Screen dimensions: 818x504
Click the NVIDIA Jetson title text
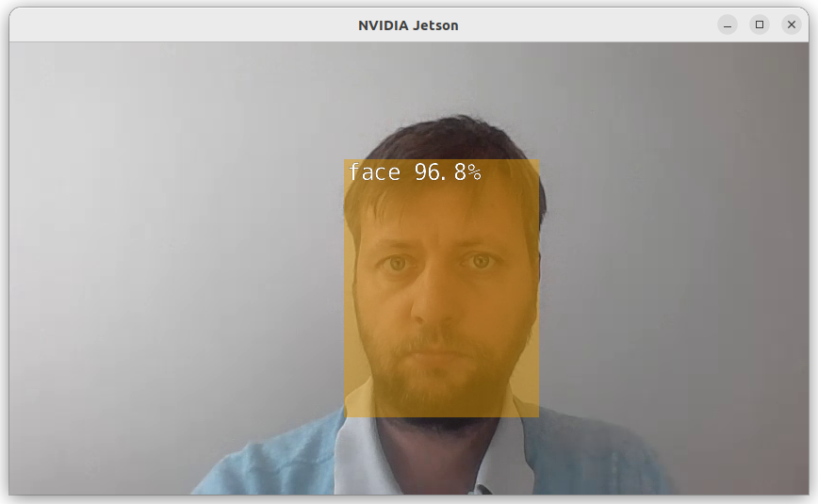[408, 25]
